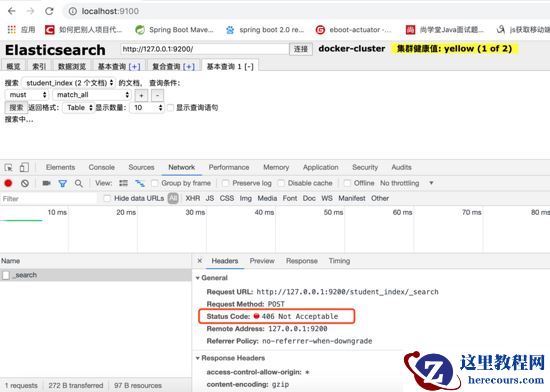Enable the Hide data URLs checkbox
This screenshot has width=550, height=392.
point(107,198)
